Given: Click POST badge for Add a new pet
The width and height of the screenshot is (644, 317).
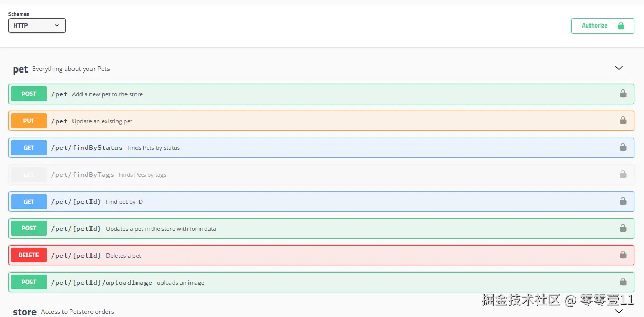Looking at the screenshot, I should point(29,94).
